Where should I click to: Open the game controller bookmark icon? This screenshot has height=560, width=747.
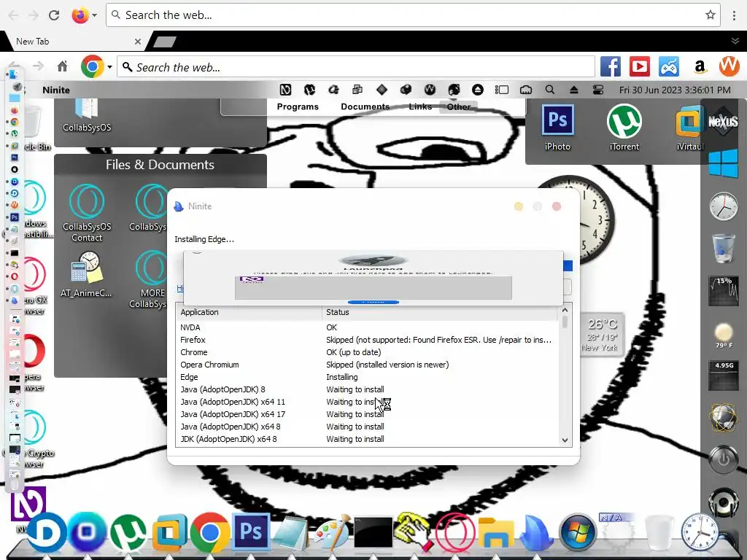click(x=669, y=66)
